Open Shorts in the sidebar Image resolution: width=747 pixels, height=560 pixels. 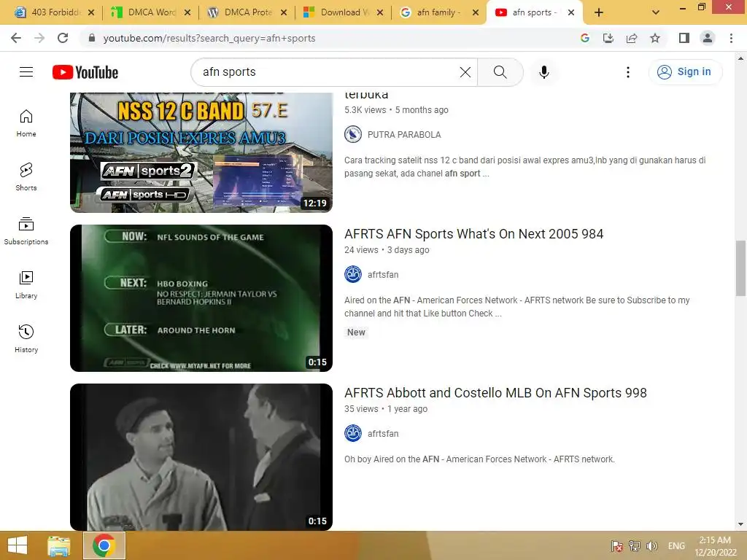pyautogui.click(x=26, y=177)
